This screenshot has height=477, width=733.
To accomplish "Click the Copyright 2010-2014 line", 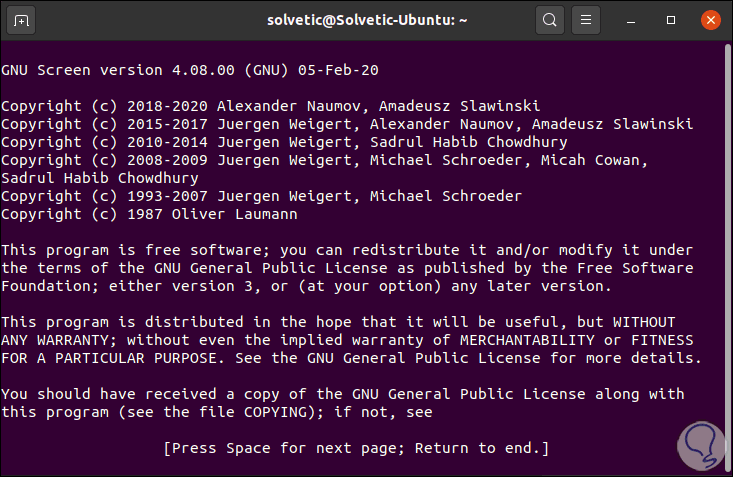I will (284, 142).
